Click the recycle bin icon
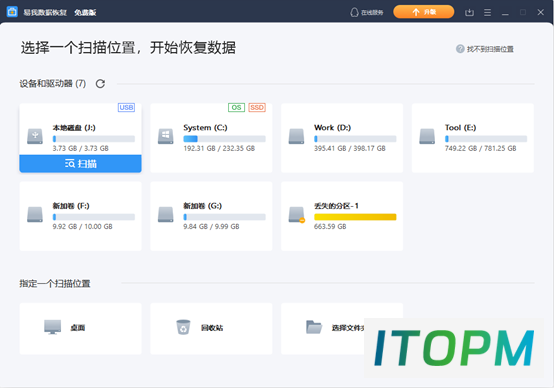 183,327
